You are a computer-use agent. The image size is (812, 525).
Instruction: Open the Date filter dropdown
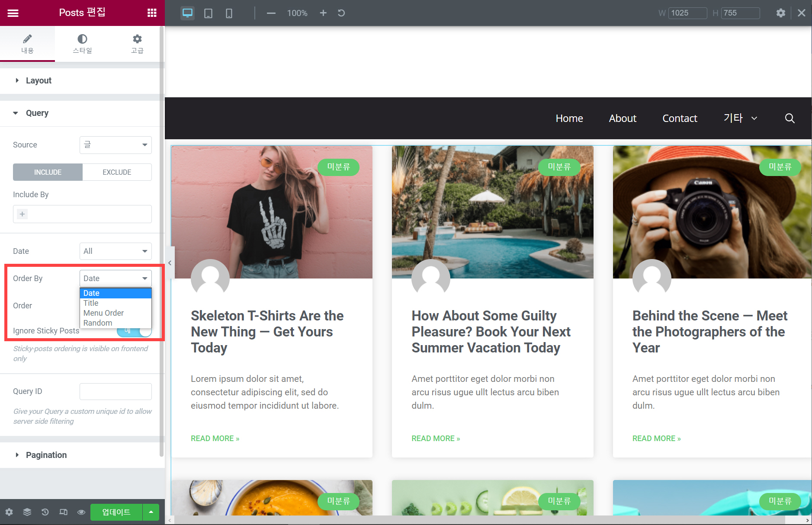[116, 251]
